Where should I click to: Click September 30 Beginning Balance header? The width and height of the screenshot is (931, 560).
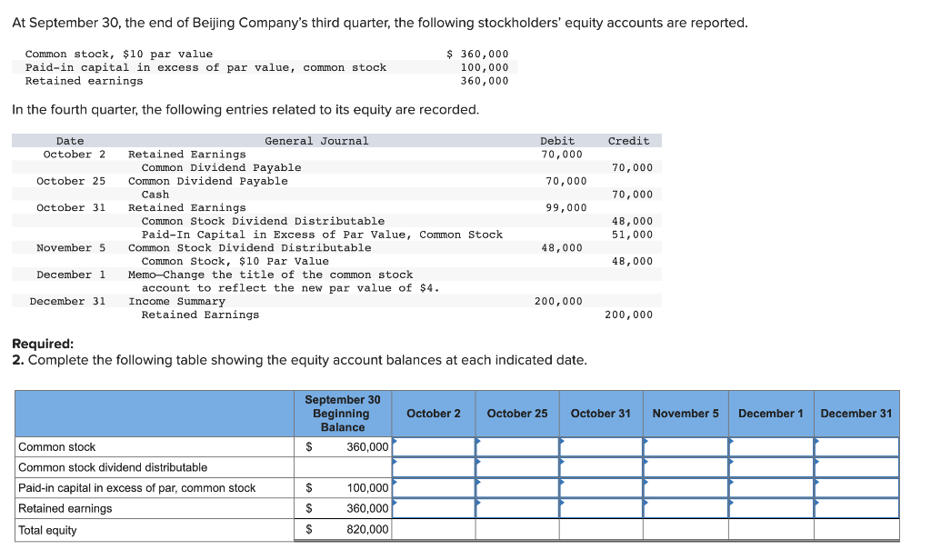[x=343, y=414]
